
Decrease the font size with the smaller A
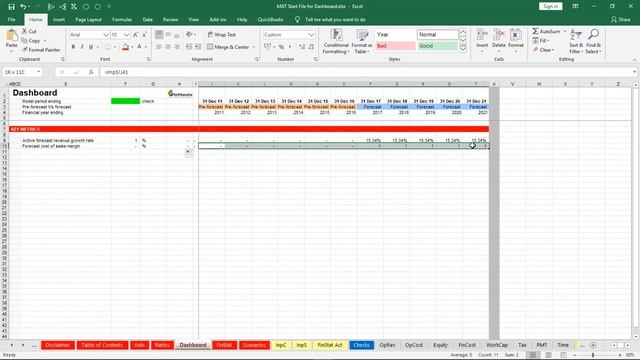(144, 35)
